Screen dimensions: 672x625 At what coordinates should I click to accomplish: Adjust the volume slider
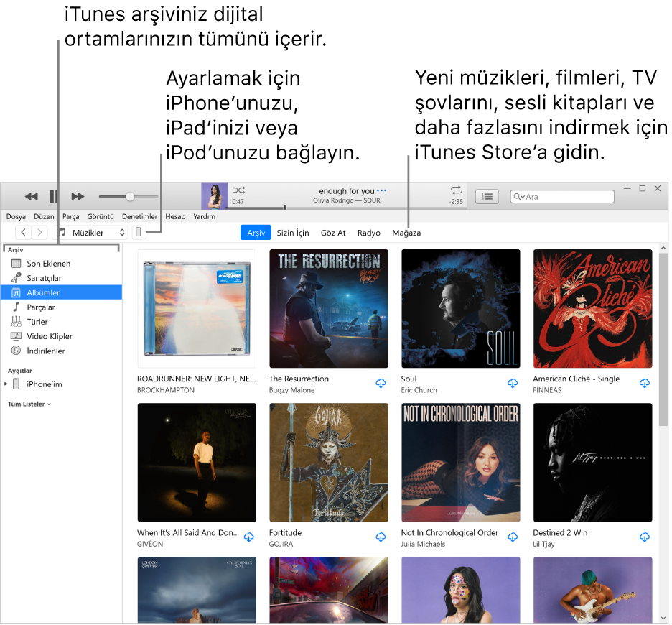130,195
